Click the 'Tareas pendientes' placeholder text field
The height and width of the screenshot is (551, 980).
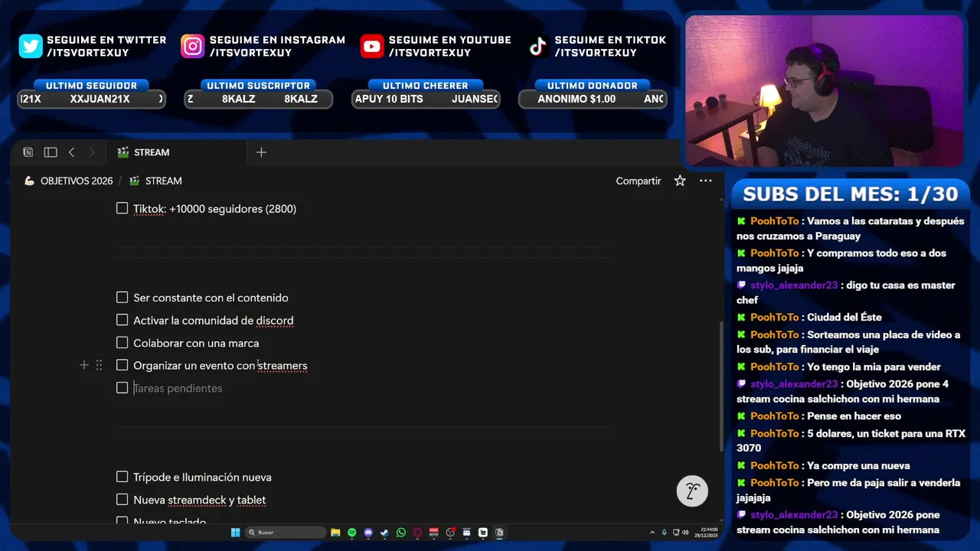[178, 388]
